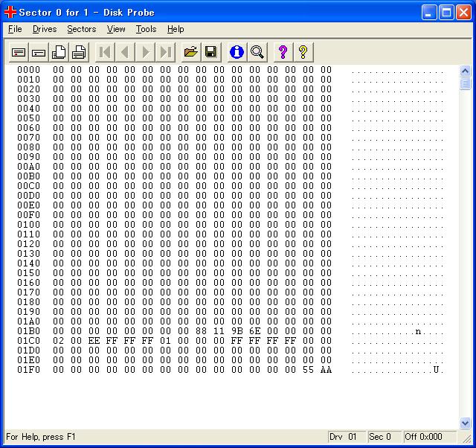The height and width of the screenshot is (448, 476).
Task: Click hex byte EE in row 01C0
Action: point(94,341)
